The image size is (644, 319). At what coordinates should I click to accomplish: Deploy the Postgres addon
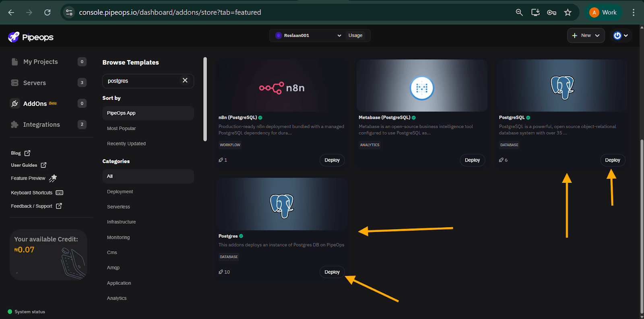(x=332, y=272)
